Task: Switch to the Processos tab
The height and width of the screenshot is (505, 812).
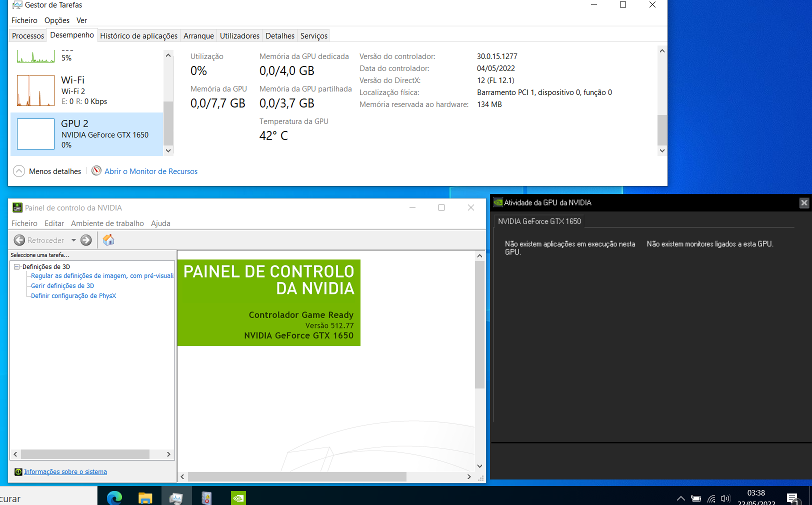Action: 27,35
